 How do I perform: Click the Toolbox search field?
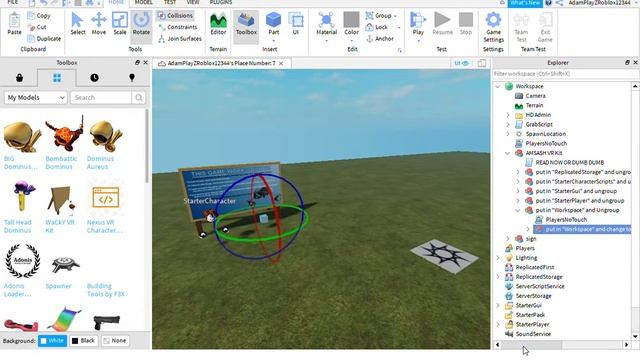click(101, 98)
